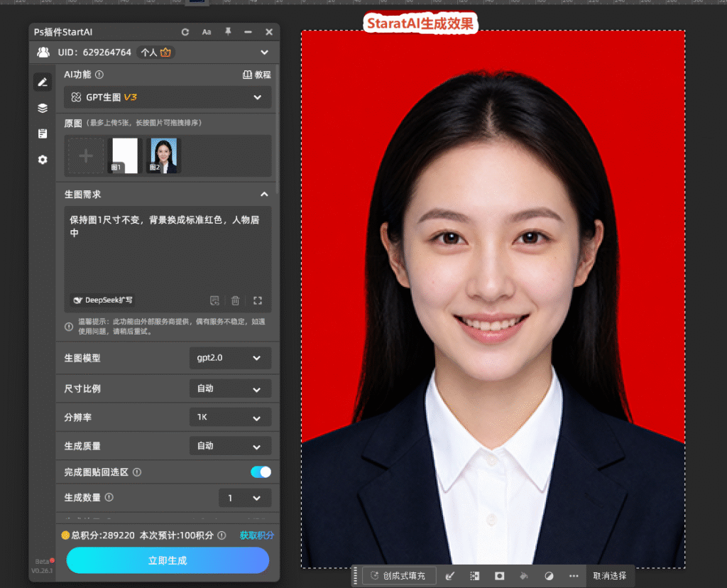Open the 生图模型 gpt2.0 dropdown
Screen dimensions: 727x588
[x=230, y=358]
